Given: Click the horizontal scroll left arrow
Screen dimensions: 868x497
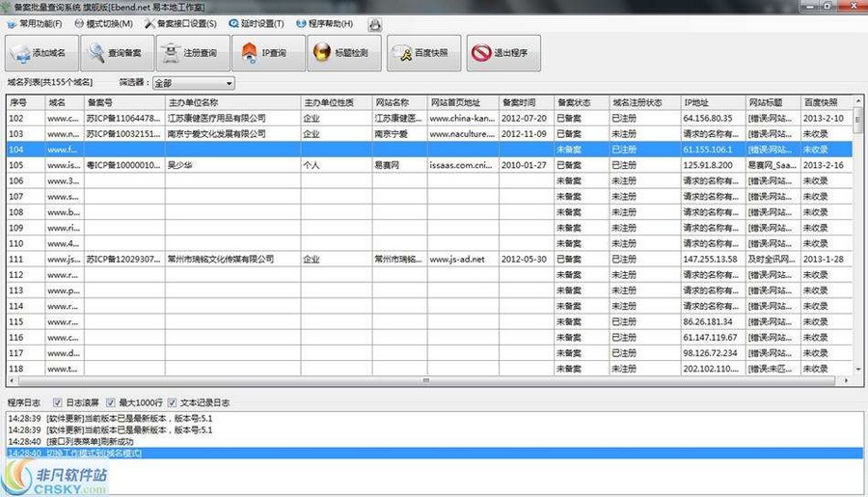Looking at the screenshot, I should (x=12, y=380).
